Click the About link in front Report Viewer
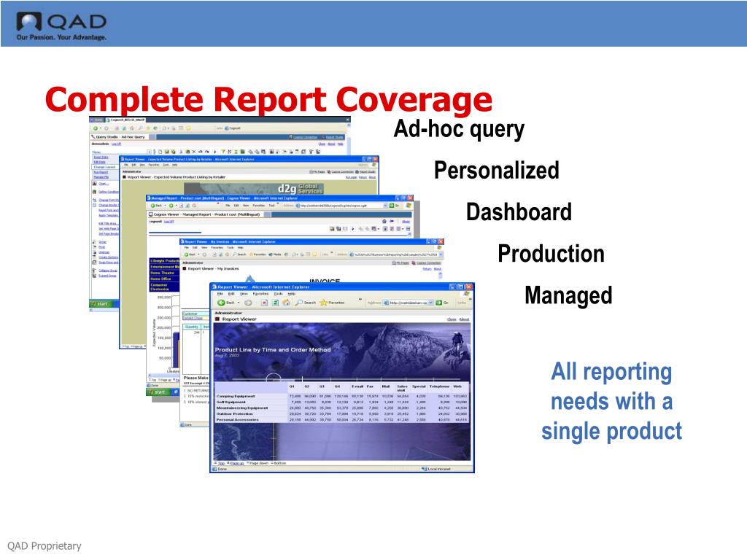Viewport: 747px width, 560px height. (464, 319)
